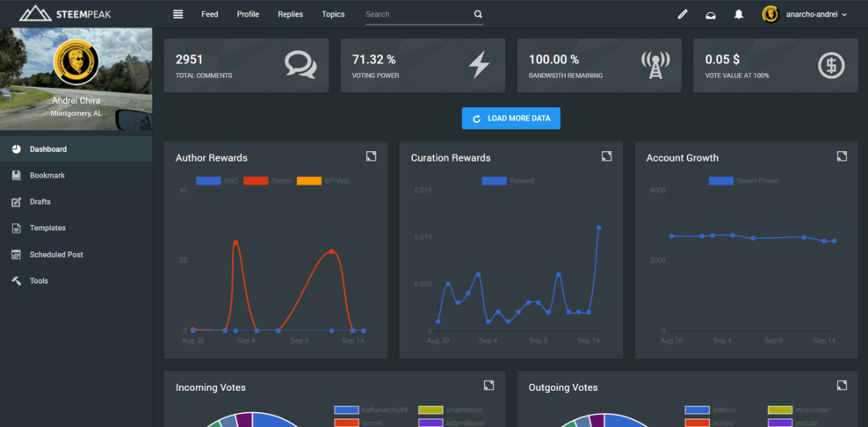Open Scheduled Post in the sidebar
Viewport: 868px width, 427px height.
coord(76,255)
